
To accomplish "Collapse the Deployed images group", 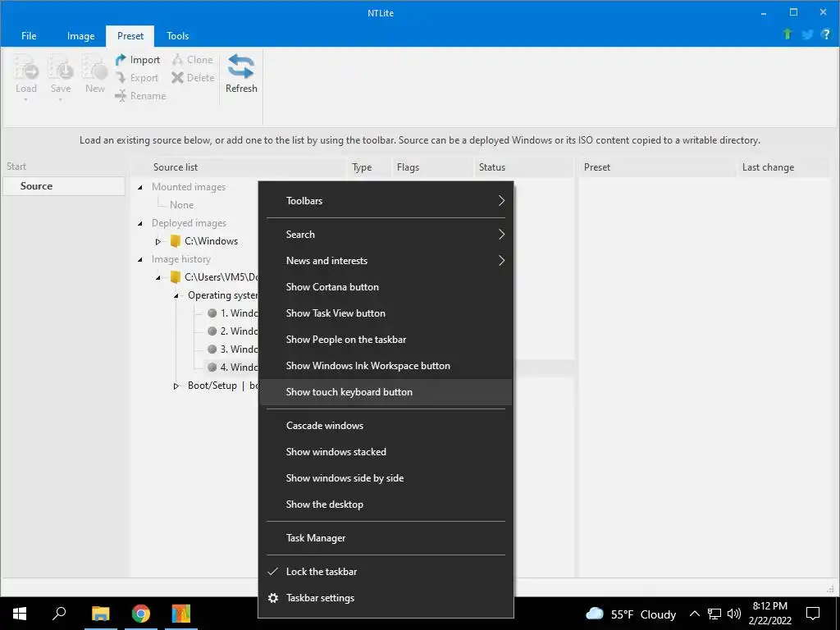I will tap(140, 223).
